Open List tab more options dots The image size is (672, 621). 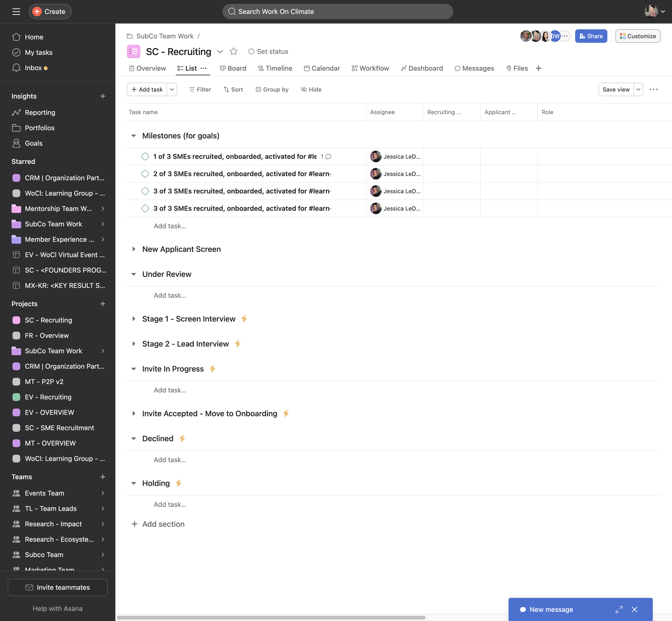(x=204, y=68)
